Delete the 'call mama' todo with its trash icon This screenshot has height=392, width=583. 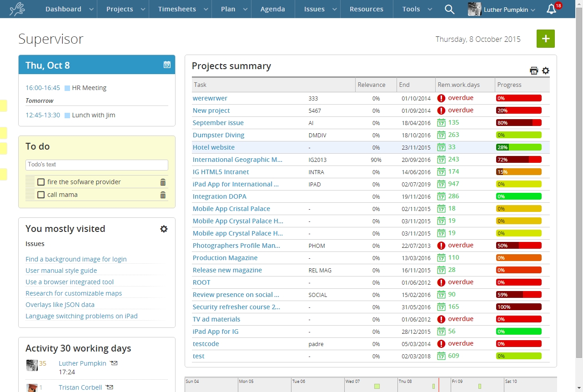click(163, 195)
